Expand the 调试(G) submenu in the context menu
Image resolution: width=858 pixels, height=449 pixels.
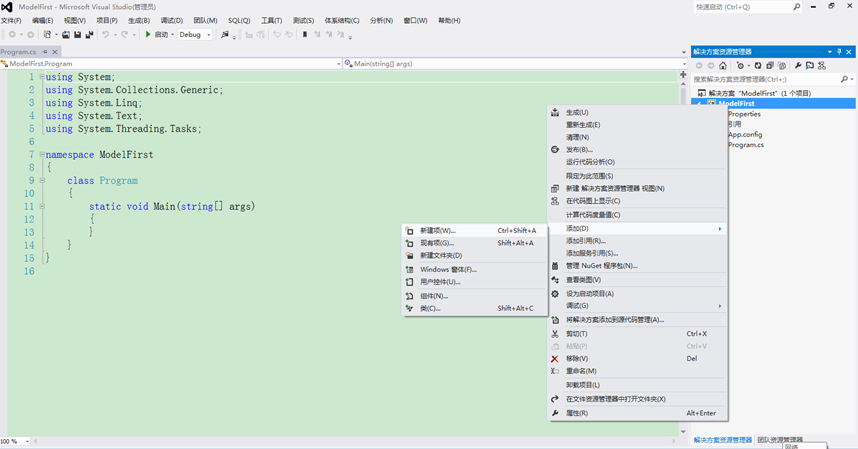[637, 306]
